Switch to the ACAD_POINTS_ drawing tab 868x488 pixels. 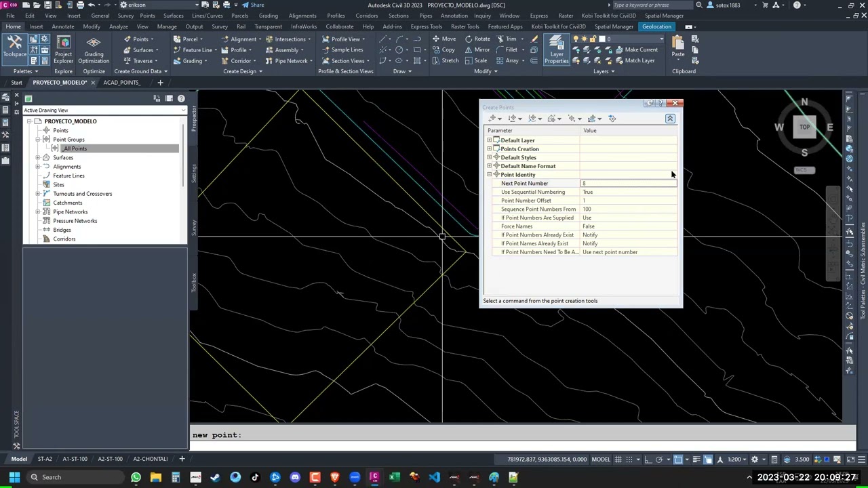click(121, 83)
